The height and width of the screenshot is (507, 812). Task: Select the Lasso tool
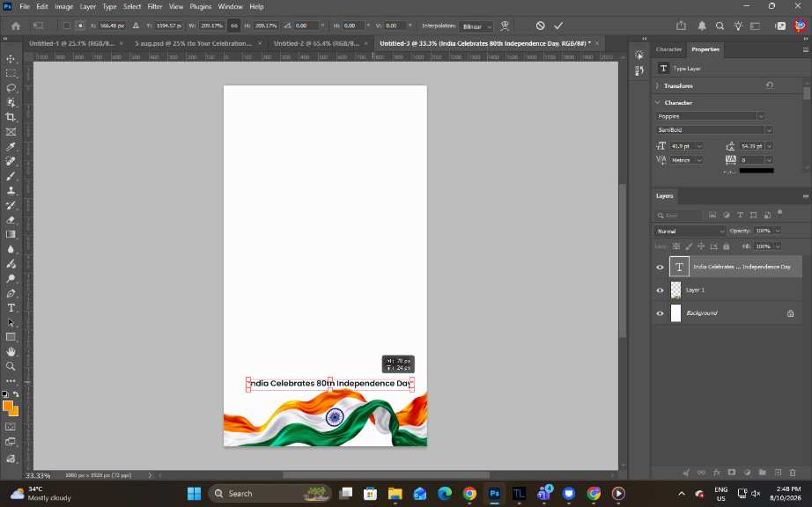pos(11,88)
